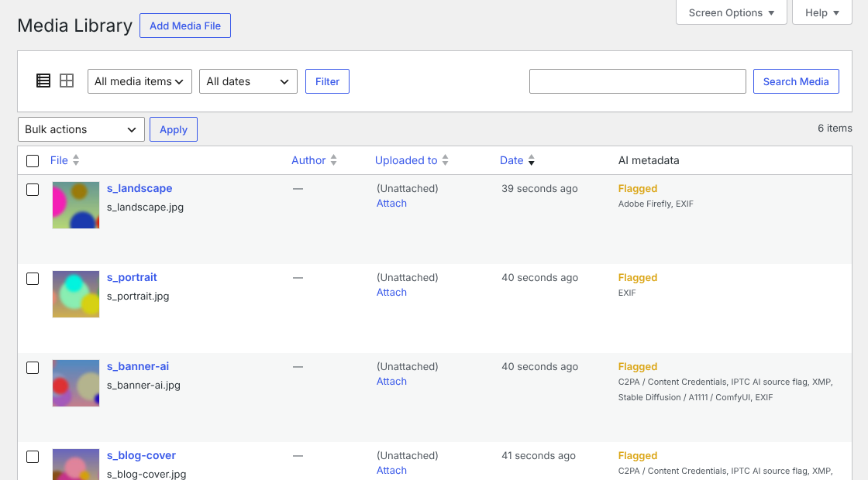Open the s_banner-ai title link
Screen dimensions: 868x480
click(x=138, y=367)
